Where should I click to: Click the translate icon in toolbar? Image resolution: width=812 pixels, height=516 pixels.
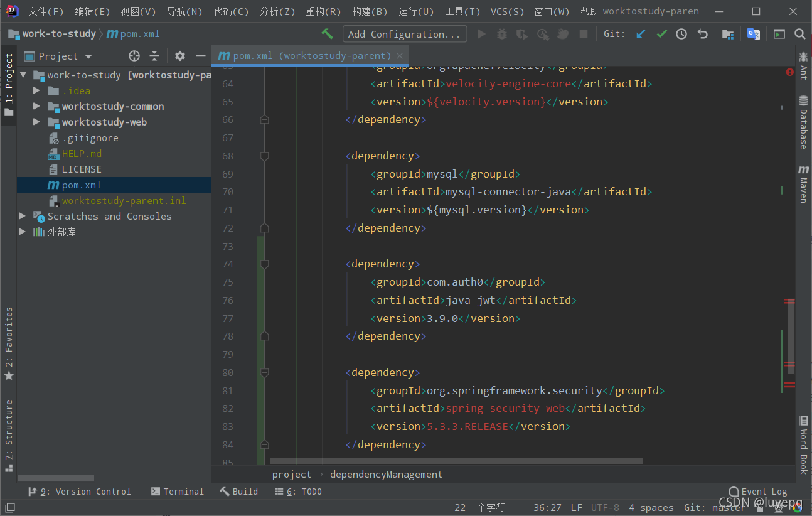coord(754,34)
